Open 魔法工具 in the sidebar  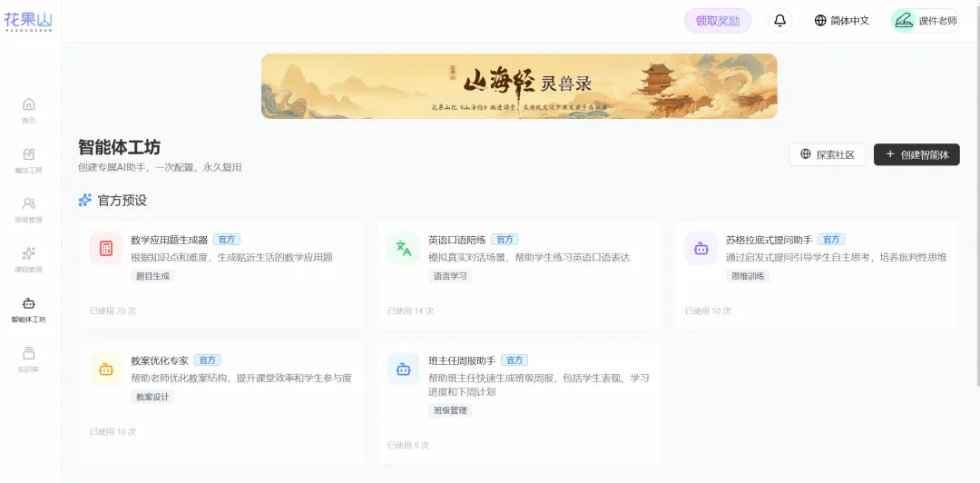pyautogui.click(x=29, y=161)
